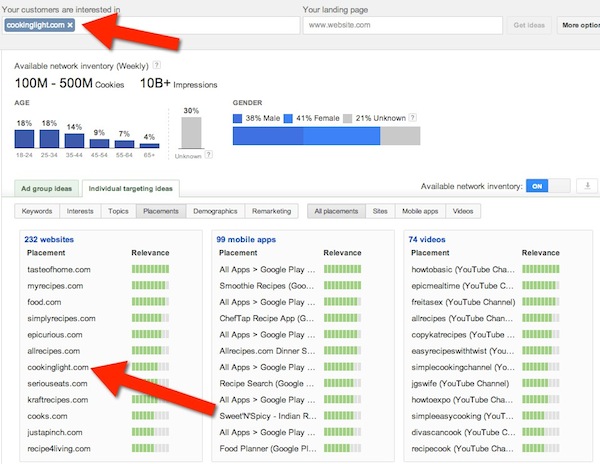The image size is (600, 464).
Task: Select simpleeasycooking video placement
Action: (463, 416)
